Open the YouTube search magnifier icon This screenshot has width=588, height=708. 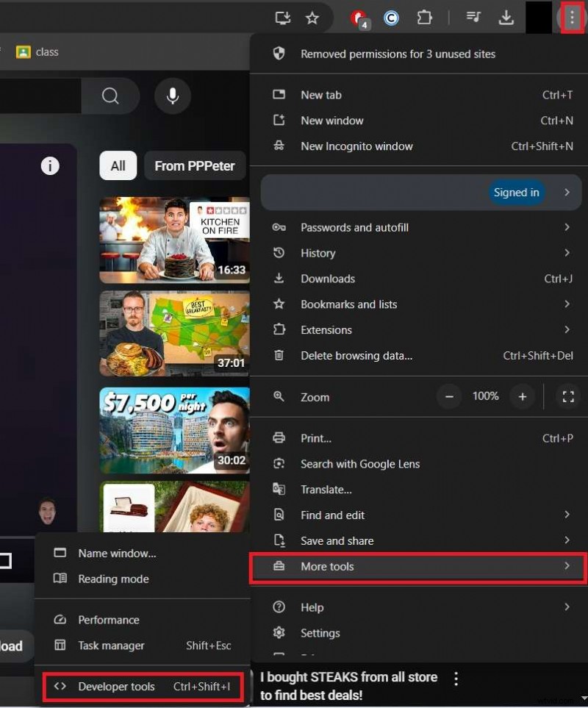(x=110, y=96)
